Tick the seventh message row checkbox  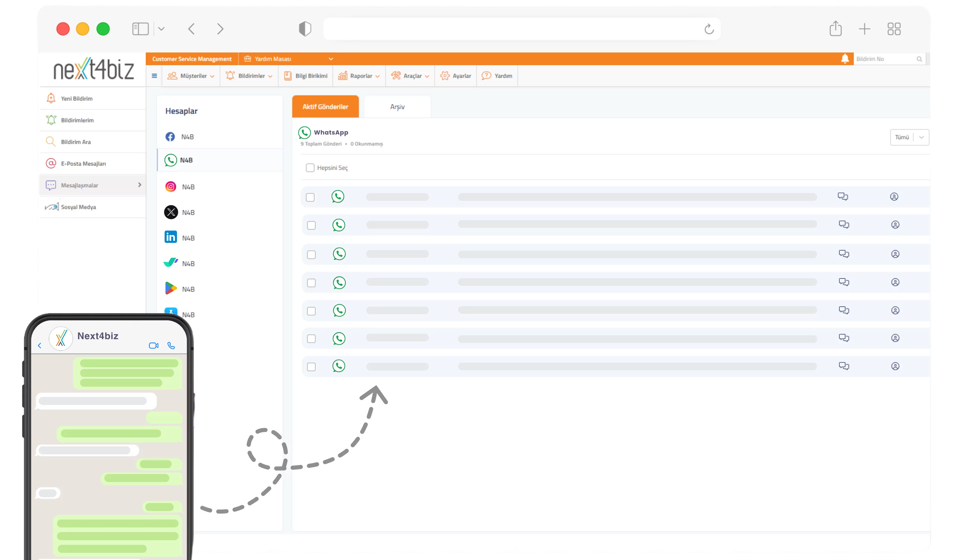click(x=311, y=367)
